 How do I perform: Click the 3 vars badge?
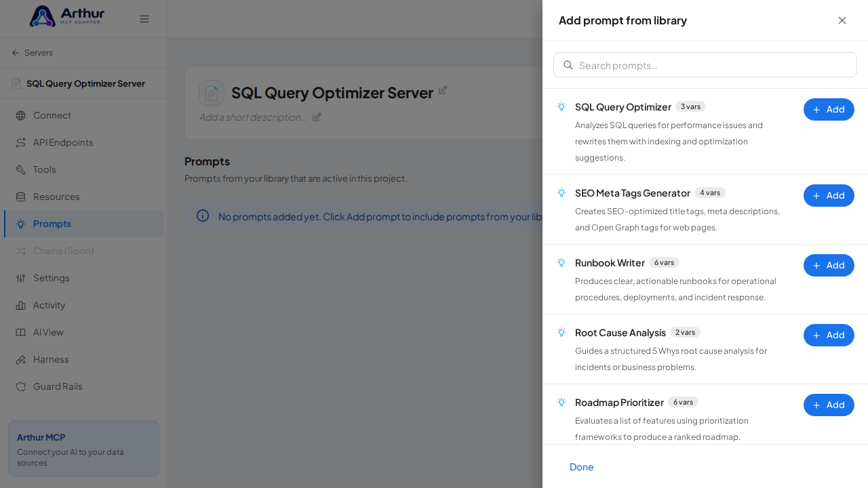point(690,106)
